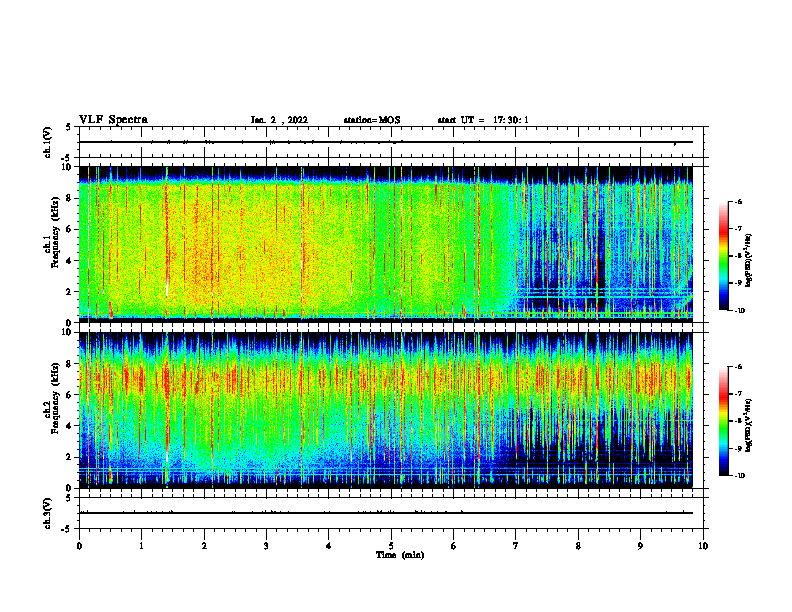Viewport: 792px width, 612px height.
Task: Click the "-6" value on ch.1 colorbar
Action: coord(738,201)
